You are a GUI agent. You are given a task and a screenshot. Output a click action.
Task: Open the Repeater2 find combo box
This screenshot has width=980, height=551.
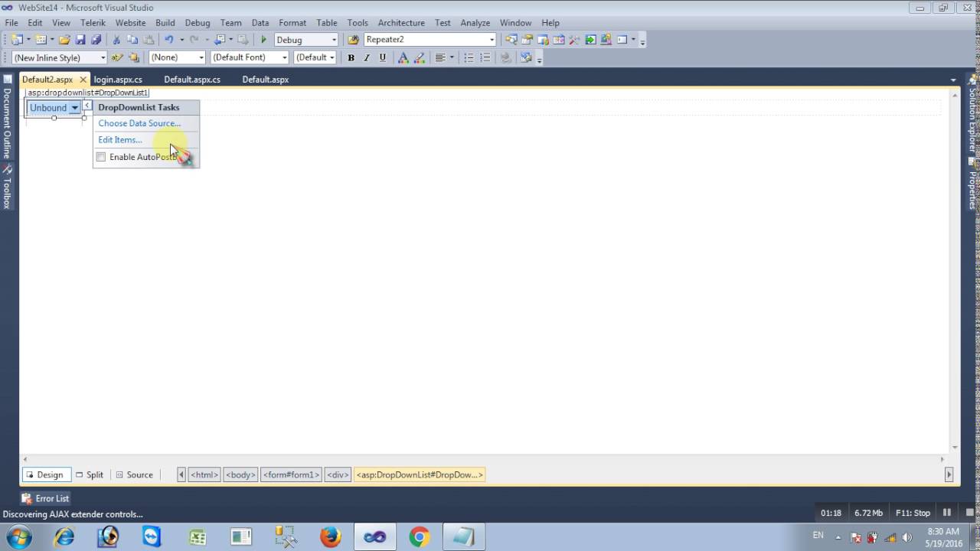[x=492, y=40]
